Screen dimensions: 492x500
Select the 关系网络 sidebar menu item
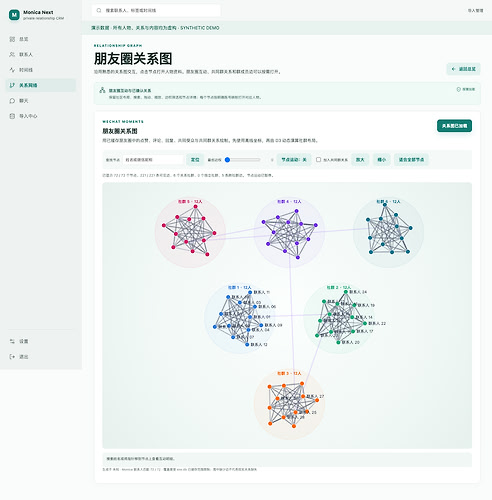tap(41, 85)
